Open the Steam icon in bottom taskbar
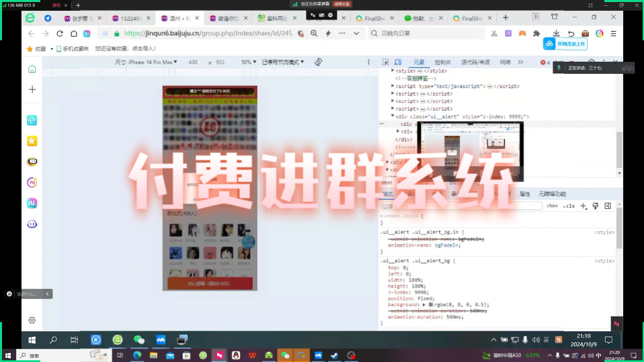644x362 pixels. (334, 355)
